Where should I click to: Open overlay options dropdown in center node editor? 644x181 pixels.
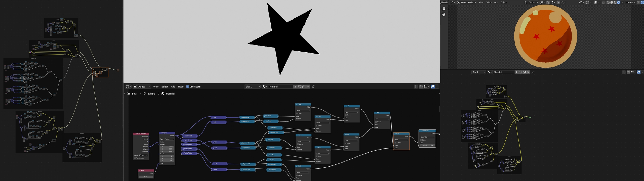click(437, 87)
